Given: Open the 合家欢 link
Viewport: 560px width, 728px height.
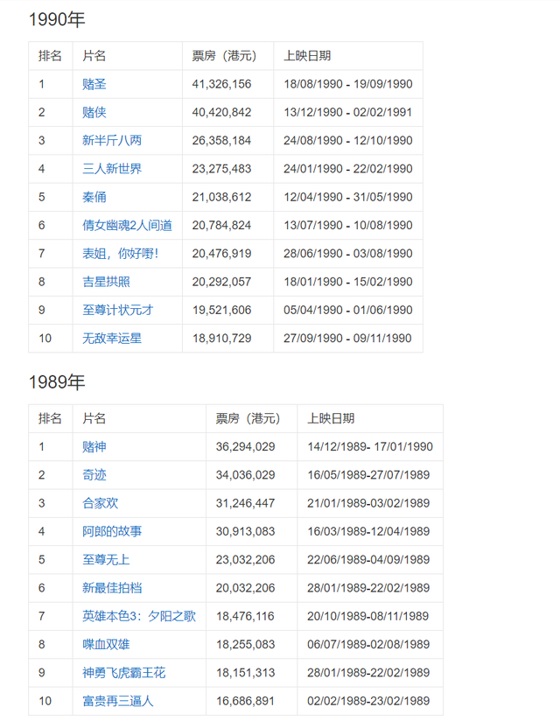Looking at the screenshot, I should (101, 503).
